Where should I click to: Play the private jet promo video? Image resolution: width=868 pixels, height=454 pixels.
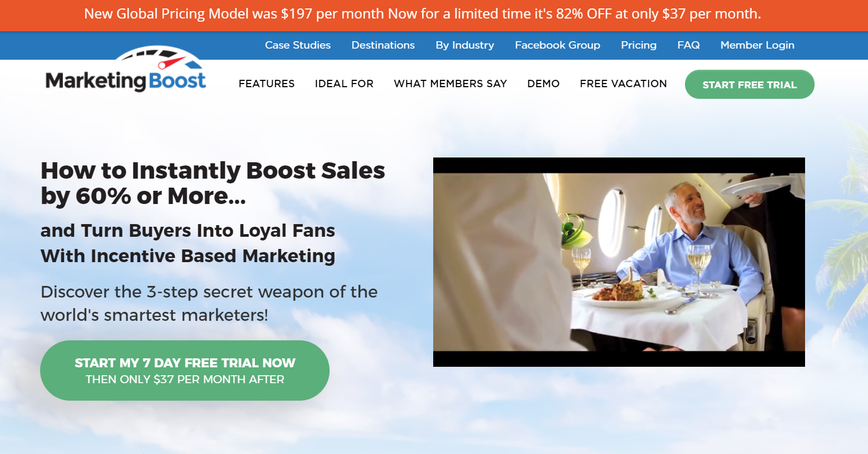(x=619, y=262)
